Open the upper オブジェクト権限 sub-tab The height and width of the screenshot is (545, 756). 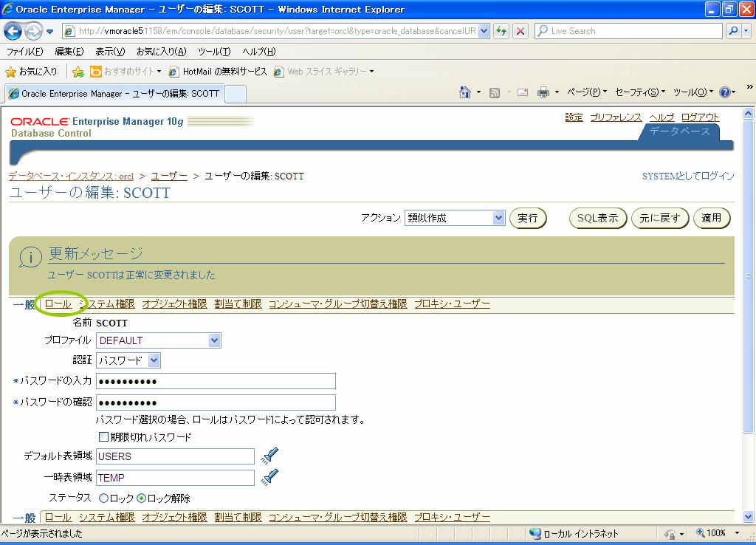click(x=174, y=304)
